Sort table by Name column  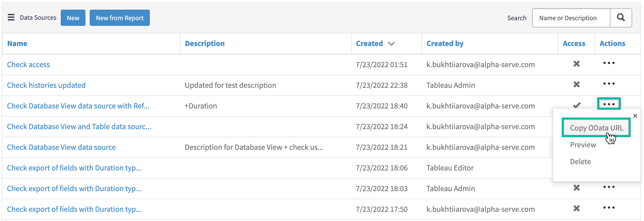tap(17, 43)
